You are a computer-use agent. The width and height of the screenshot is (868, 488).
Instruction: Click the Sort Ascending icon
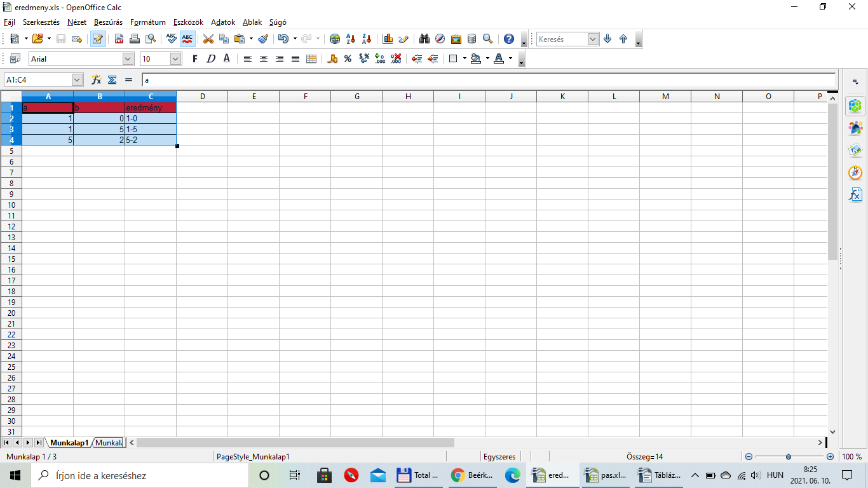click(350, 39)
